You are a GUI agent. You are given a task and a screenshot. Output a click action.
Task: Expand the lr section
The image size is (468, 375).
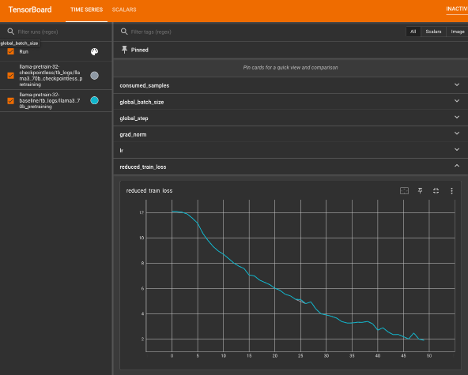coord(457,150)
